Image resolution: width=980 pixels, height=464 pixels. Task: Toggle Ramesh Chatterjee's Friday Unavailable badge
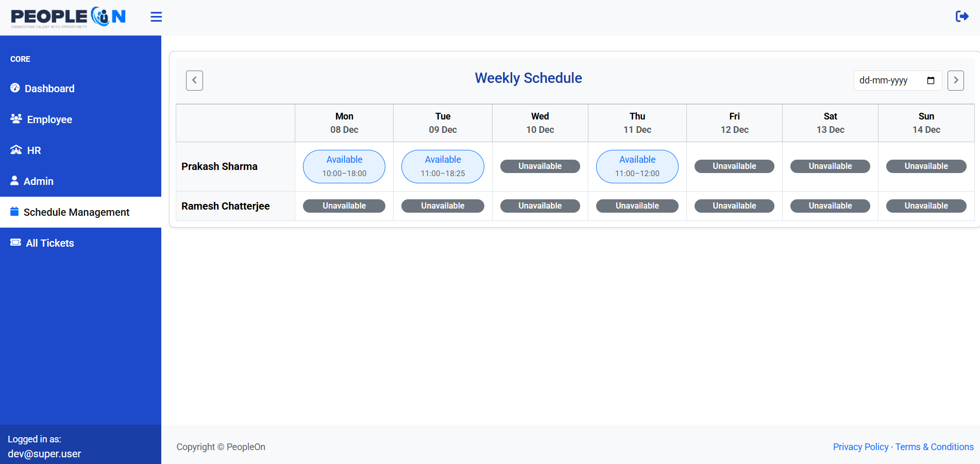point(734,206)
